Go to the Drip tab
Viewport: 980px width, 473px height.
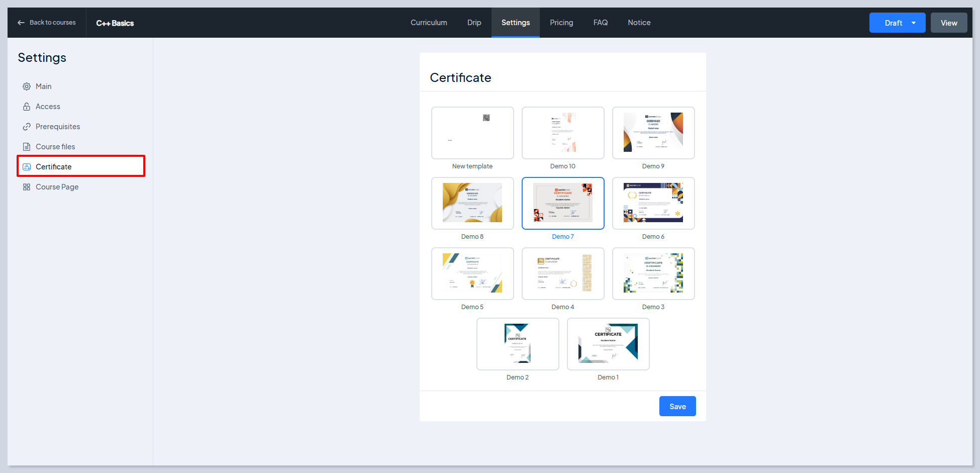tap(474, 23)
